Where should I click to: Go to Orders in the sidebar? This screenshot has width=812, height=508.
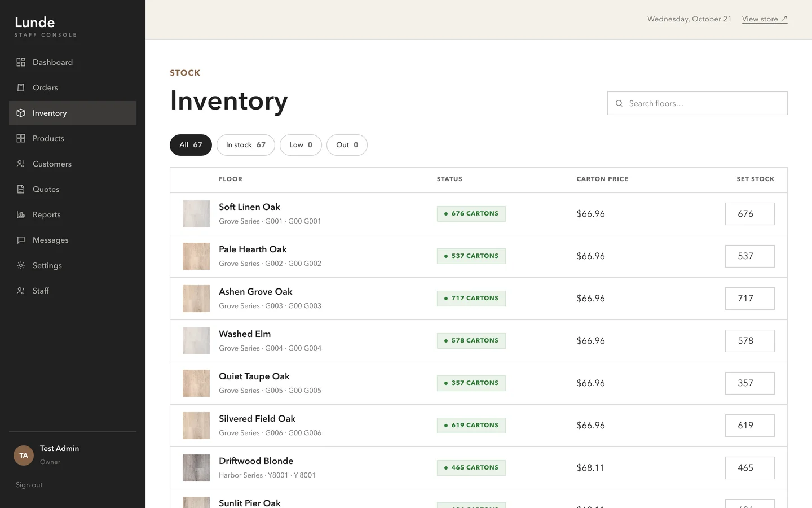tap(73, 87)
